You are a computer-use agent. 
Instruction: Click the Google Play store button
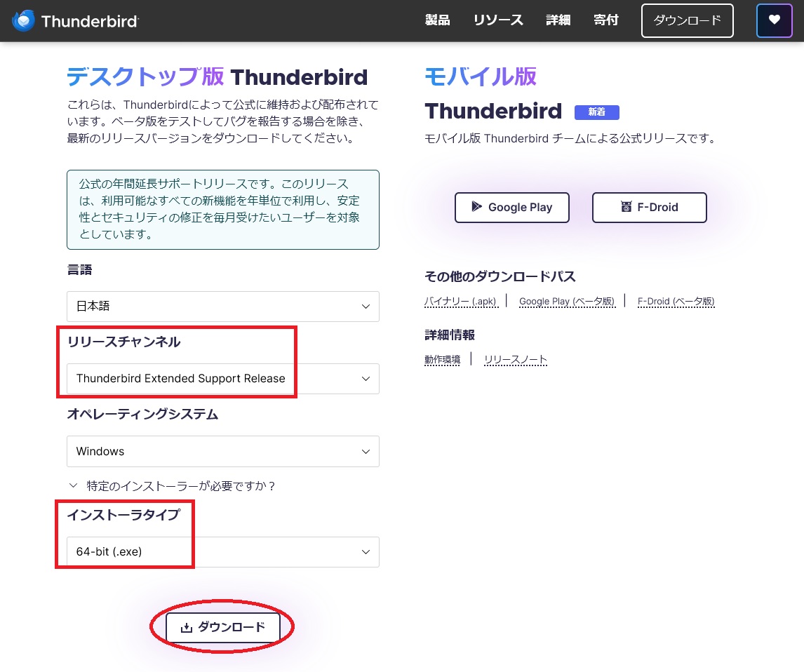[511, 207]
